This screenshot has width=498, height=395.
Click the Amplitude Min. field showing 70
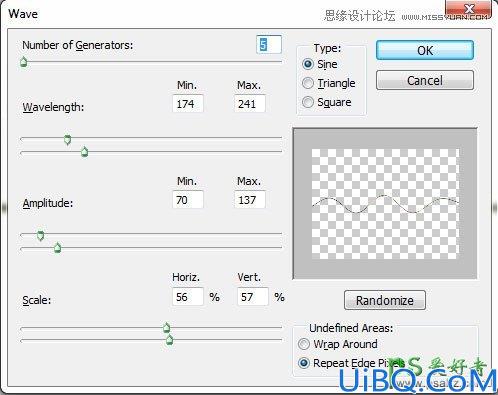(x=188, y=200)
